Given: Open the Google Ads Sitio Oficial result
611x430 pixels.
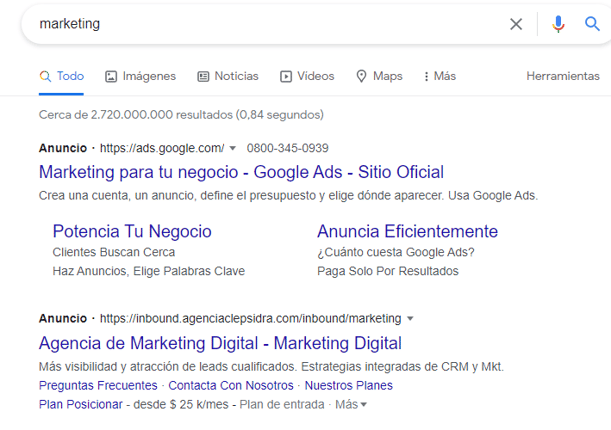Looking at the screenshot, I should pos(241,172).
